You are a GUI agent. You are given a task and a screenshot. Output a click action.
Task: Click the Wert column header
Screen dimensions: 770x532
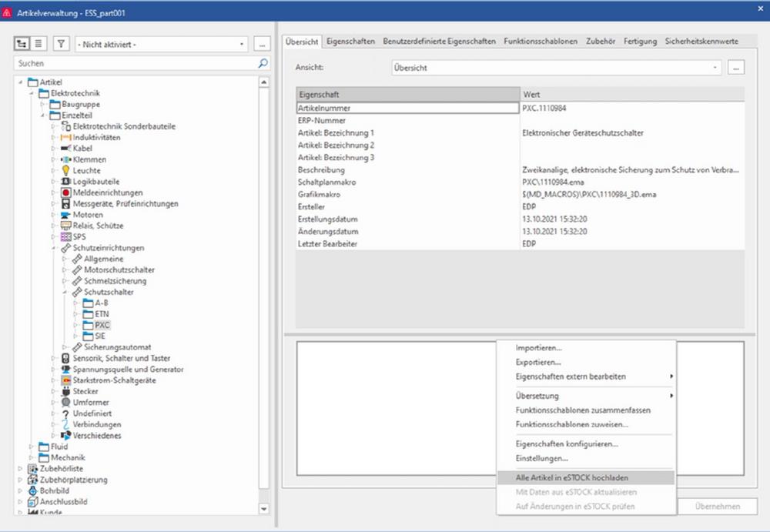(x=632, y=95)
